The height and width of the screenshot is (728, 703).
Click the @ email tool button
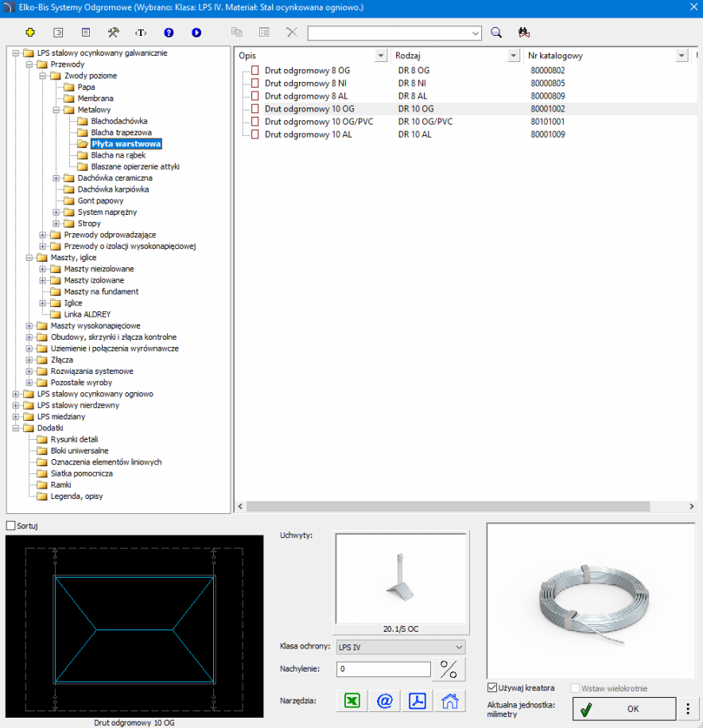tap(385, 700)
